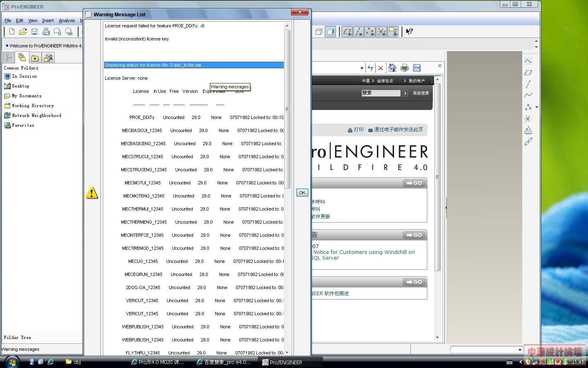Switch to Pro/E4.0 M020 taskbar window
The image size is (588, 368).
point(158,362)
